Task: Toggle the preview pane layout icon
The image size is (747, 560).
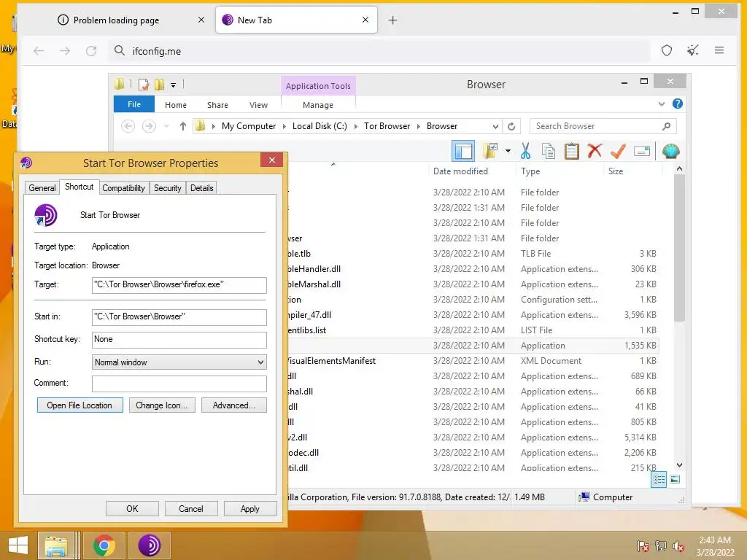Action: 463,152
